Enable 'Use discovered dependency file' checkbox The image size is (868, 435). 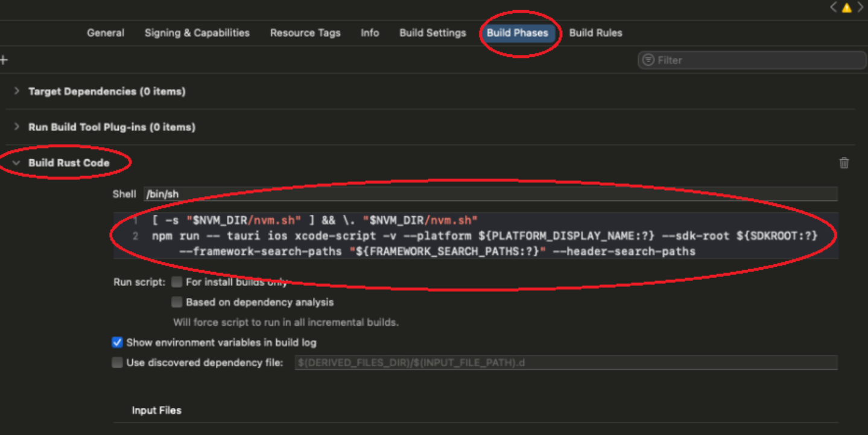118,363
